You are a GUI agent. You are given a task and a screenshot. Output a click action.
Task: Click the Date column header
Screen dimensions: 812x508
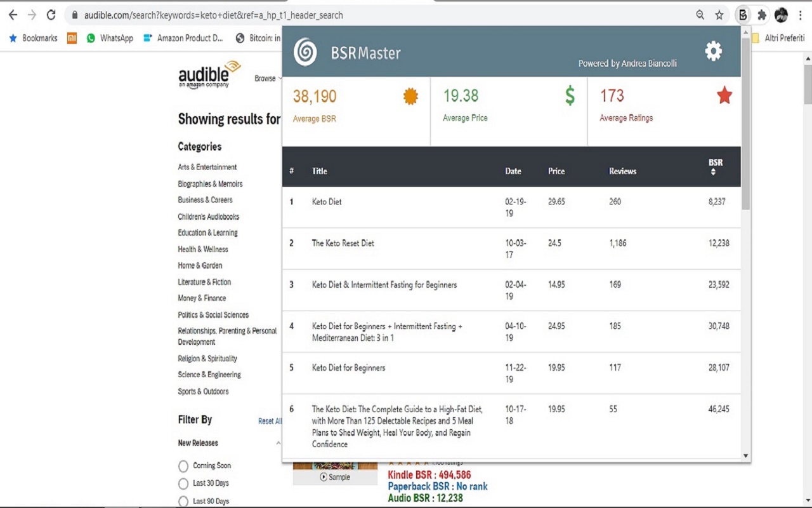coord(513,171)
